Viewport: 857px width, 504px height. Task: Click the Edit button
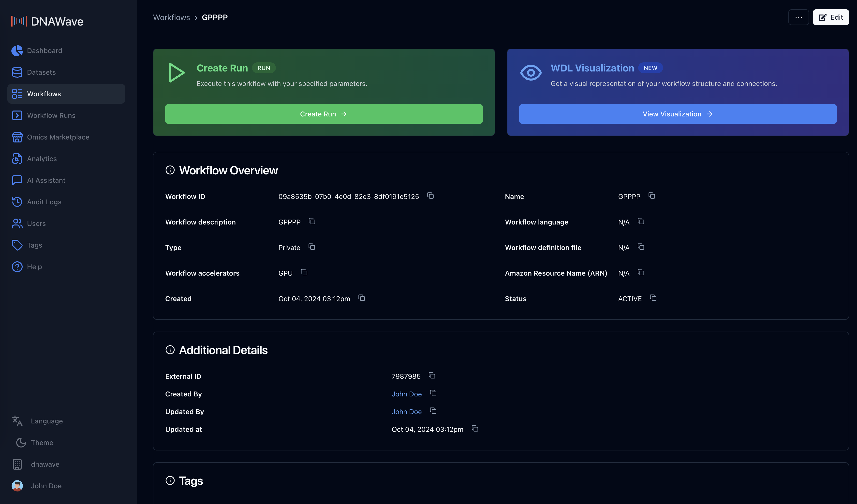pyautogui.click(x=831, y=17)
